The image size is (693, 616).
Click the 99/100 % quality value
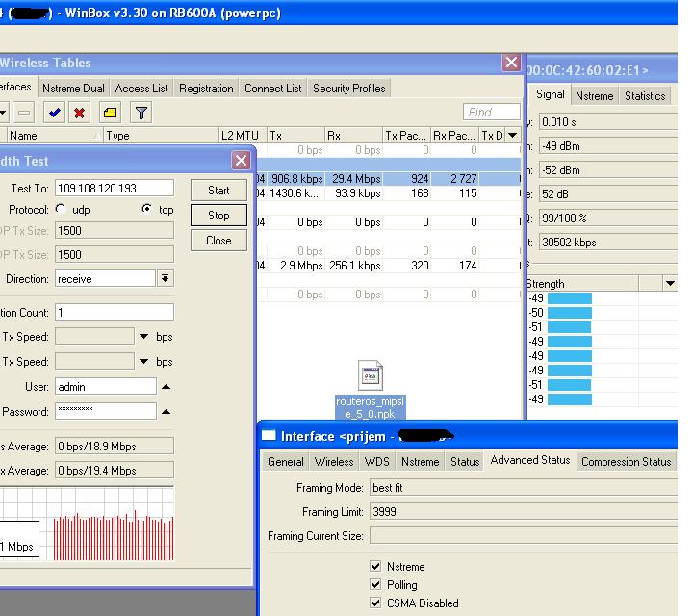[x=608, y=218]
